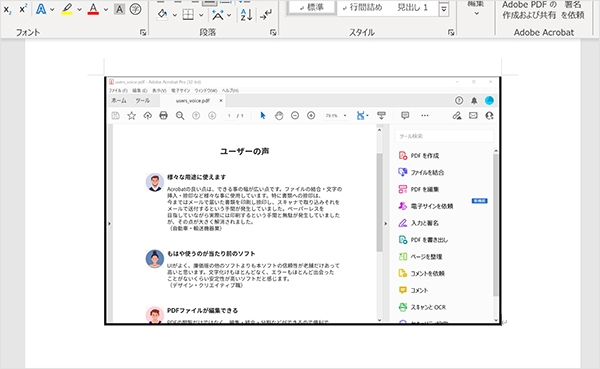Open Paragraph dialog launcher
This screenshot has height=369, width=600.
click(x=273, y=33)
